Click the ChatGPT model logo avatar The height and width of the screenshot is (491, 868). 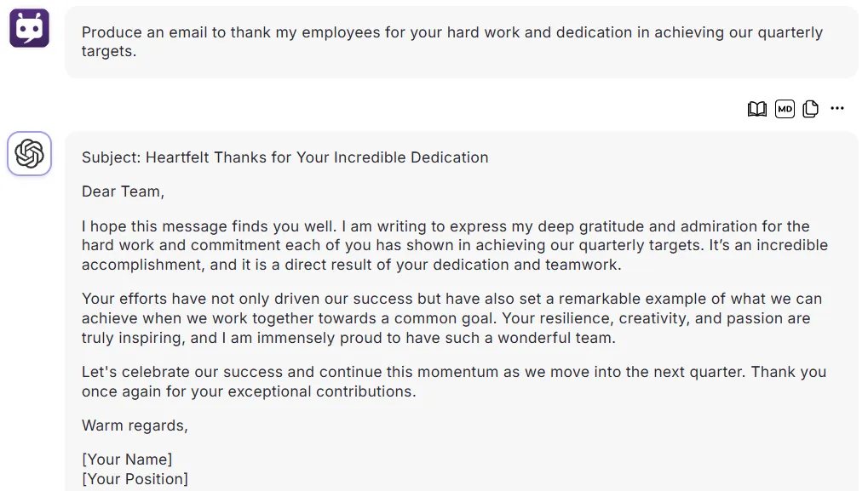coord(29,154)
